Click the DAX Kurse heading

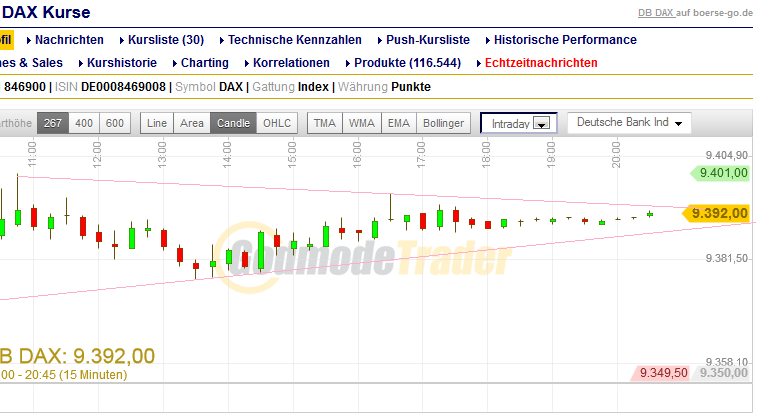[x=46, y=12]
